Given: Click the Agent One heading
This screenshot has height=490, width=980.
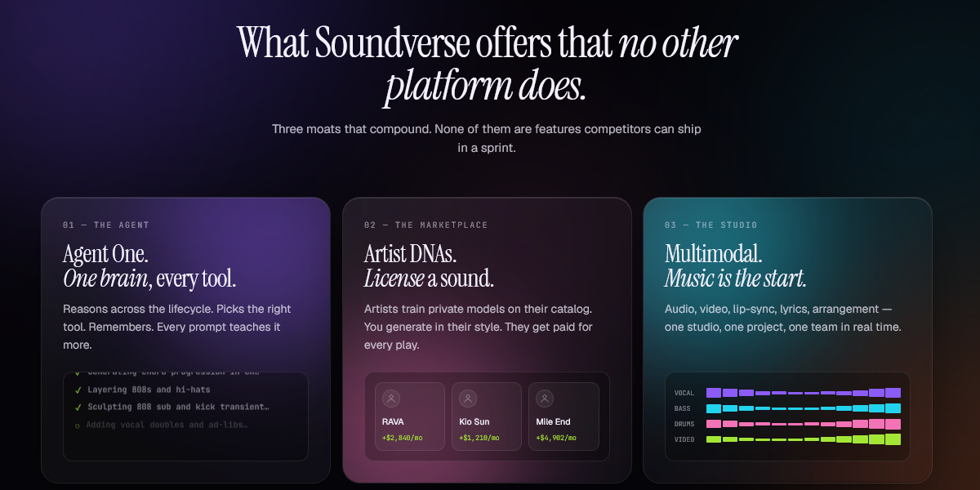Looking at the screenshot, I should click(x=149, y=265).
